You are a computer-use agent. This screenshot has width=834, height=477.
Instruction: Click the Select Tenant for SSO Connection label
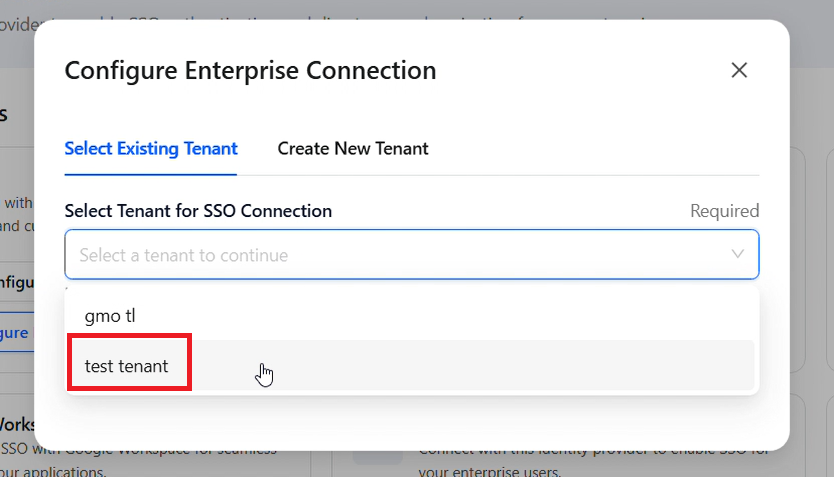point(198,211)
